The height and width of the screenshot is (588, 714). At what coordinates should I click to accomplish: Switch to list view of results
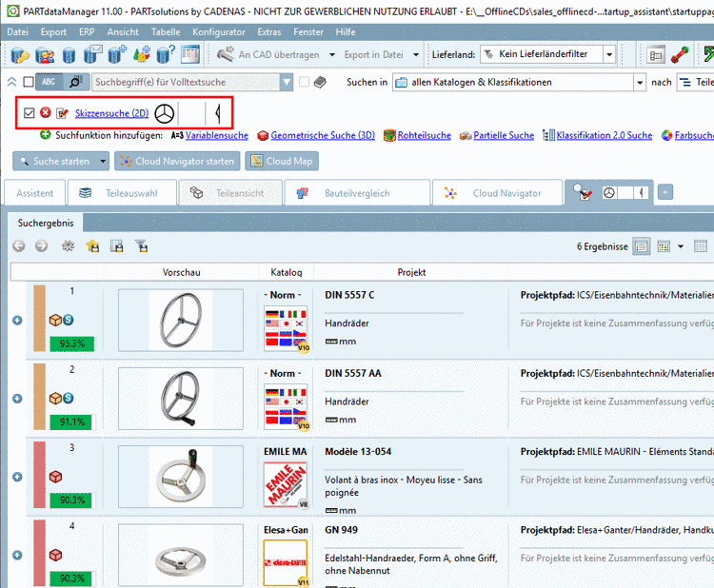click(641, 246)
